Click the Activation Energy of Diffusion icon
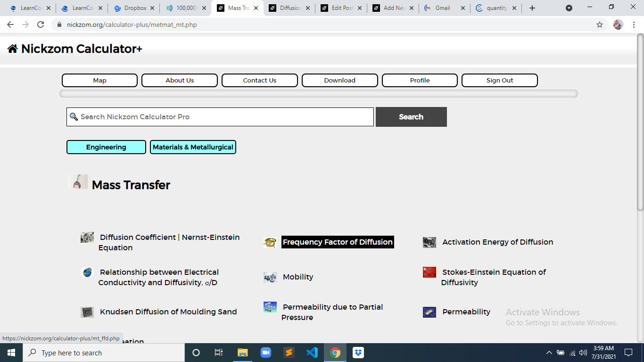 (x=429, y=242)
